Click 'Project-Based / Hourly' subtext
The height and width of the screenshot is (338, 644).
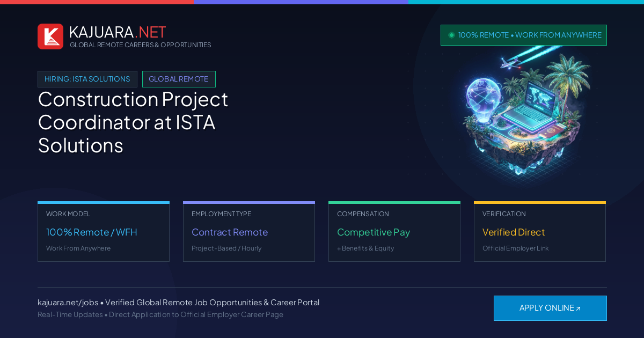(226, 248)
